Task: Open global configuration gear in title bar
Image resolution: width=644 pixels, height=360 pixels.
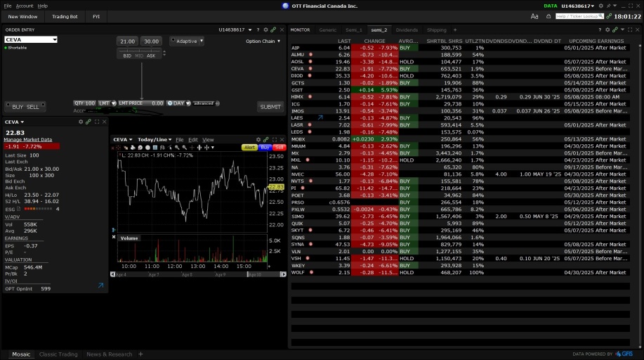Action: click(x=601, y=6)
